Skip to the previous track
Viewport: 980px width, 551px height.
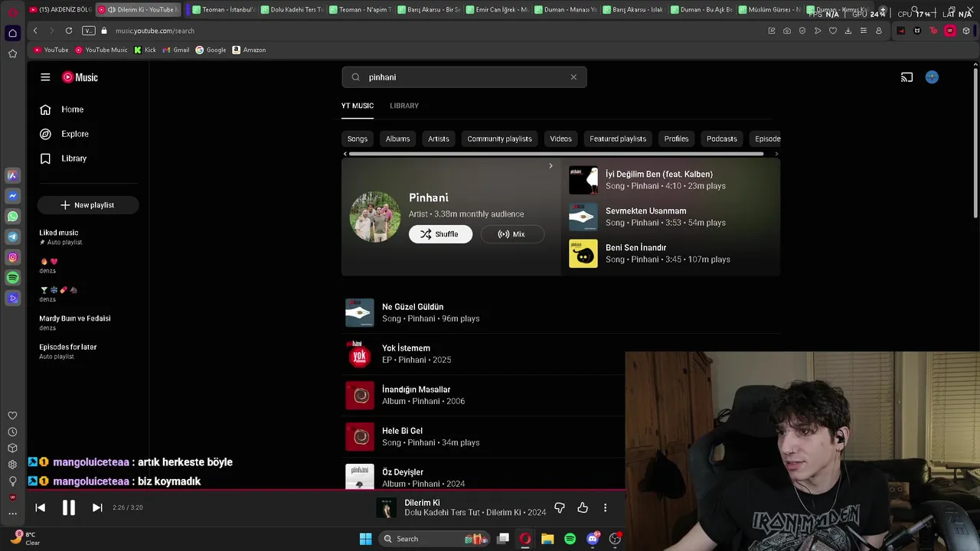click(x=41, y=507)
